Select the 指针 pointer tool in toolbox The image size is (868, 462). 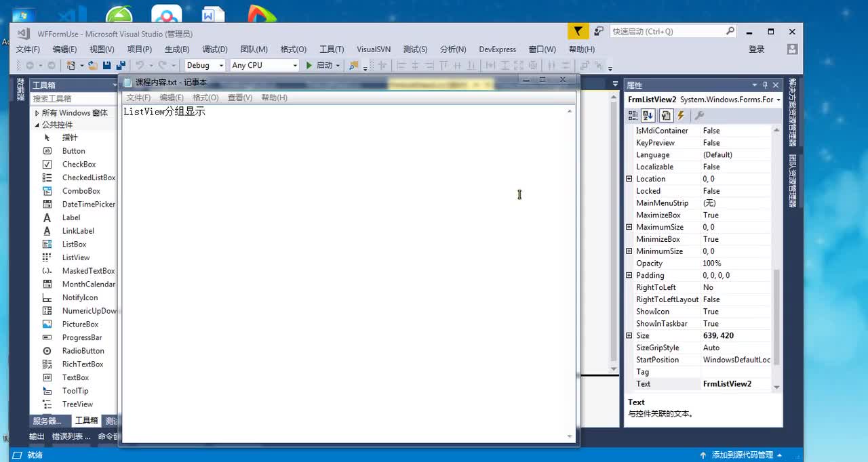click(70, 138)
